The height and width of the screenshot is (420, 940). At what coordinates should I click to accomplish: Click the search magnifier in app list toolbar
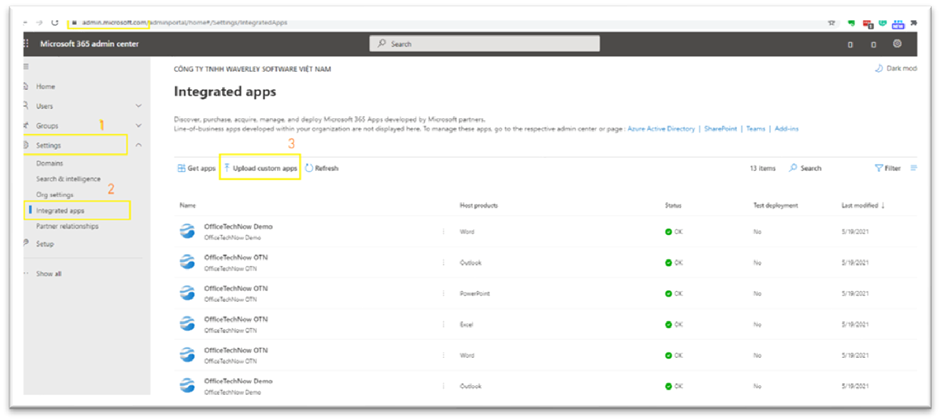point(793,168)
